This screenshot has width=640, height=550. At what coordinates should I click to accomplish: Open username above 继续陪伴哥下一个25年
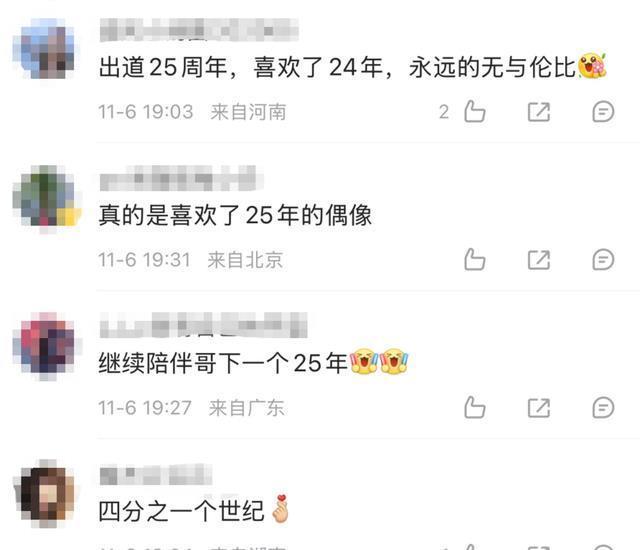coord(203,325)
